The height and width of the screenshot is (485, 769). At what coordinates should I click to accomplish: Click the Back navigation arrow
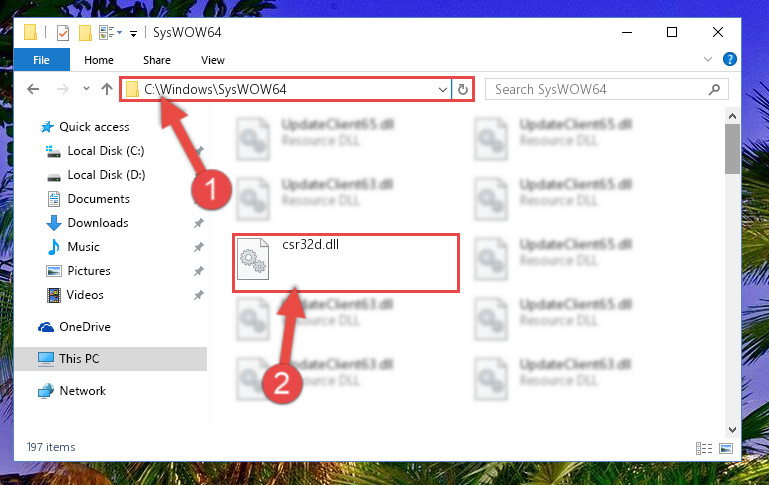coord(33,89)
